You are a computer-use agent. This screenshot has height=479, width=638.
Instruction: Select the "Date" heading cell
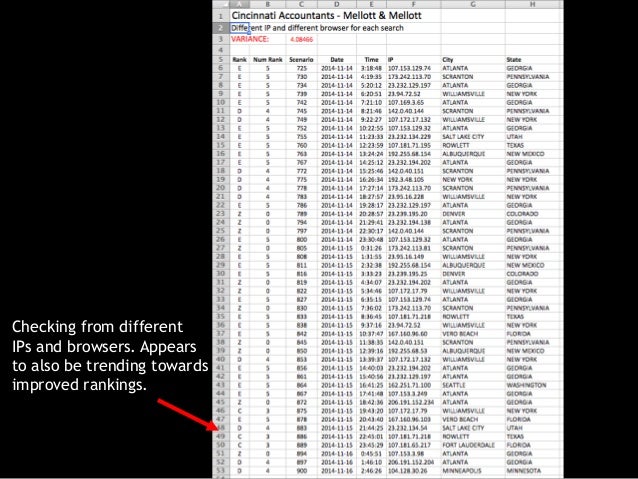(x=337, y=59)
